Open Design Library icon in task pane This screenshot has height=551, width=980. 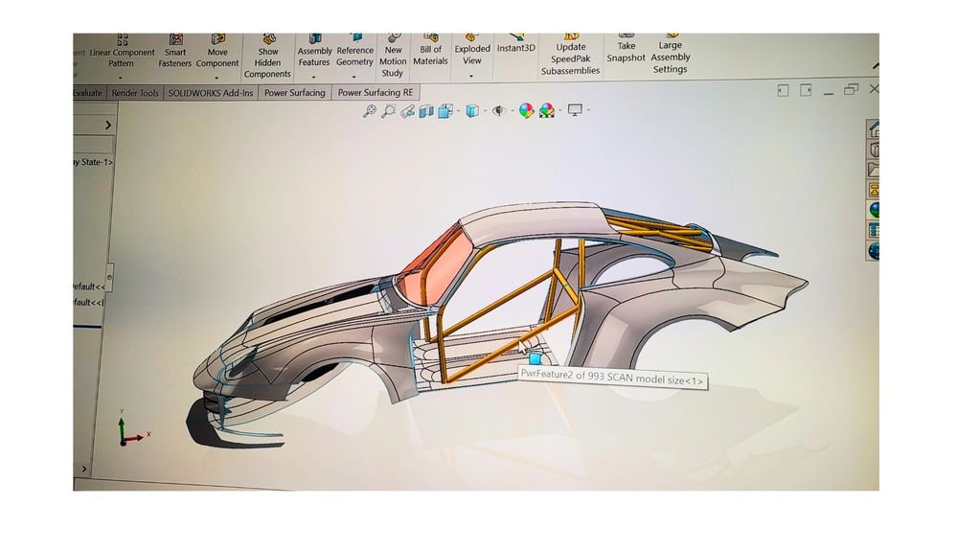point(874,149)
